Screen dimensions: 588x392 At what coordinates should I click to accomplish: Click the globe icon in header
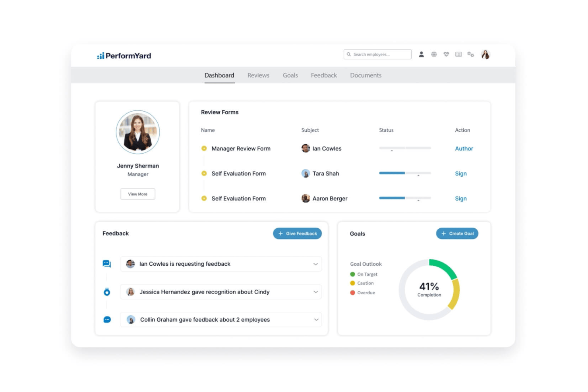pos(434,54)
